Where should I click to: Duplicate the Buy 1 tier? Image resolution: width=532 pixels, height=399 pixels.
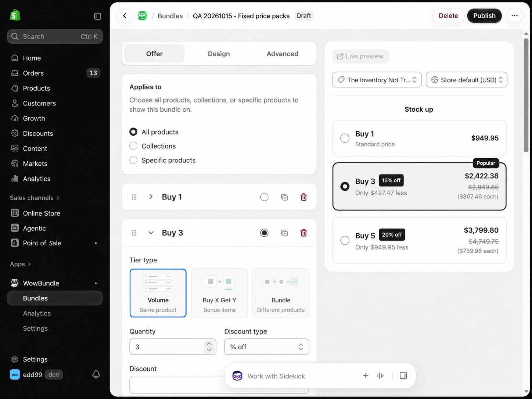tap(284, 197)
